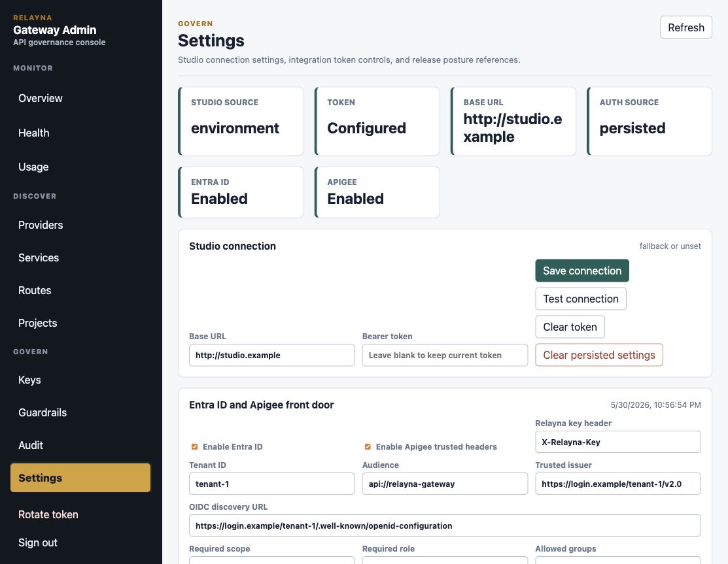Viewport: 728px width, 564px height.
Task: Save the Studio connection
Action: (581, 271)
